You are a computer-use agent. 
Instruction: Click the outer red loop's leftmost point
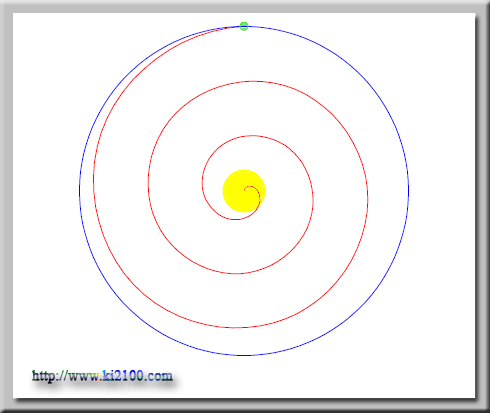click(94, 180)
